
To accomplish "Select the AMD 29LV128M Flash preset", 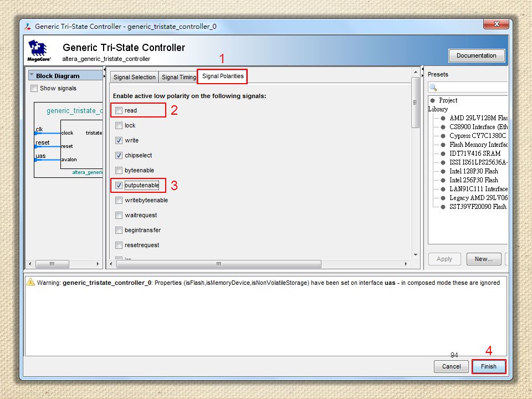I will pyautogui.click(x=478, y=117).
